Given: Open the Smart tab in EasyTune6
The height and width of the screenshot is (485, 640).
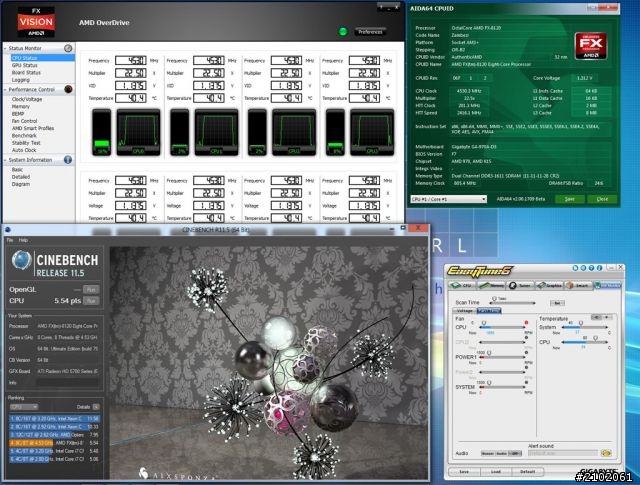Looking at the screenshot, I should (x=578, y=285).
